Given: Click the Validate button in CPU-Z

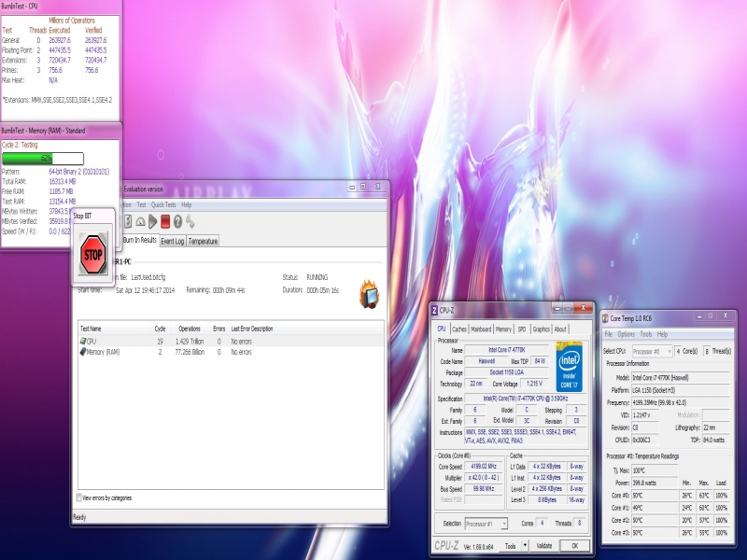Looking at the screenshot, I should coord(544,546).
